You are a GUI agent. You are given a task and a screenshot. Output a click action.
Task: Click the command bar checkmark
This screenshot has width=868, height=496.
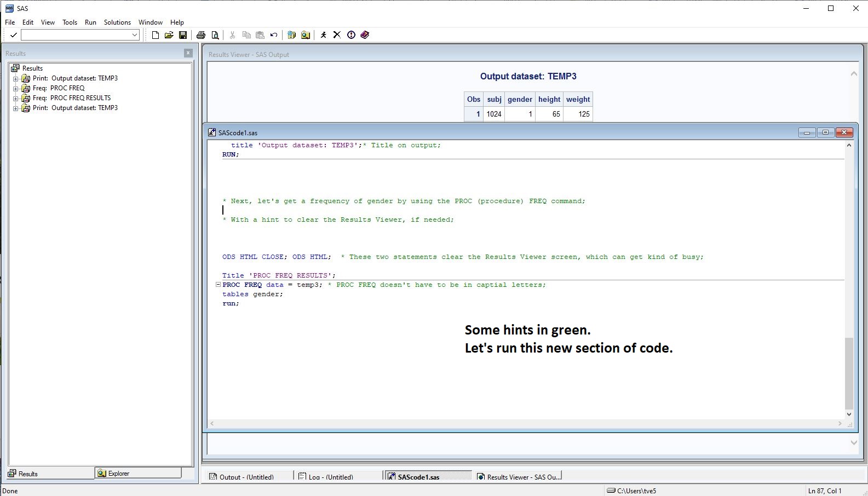[14, 35]
